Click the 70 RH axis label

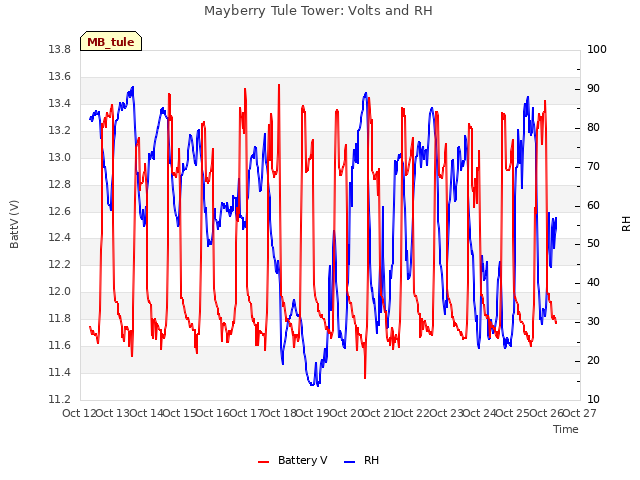pyautogui.click(x=593, y=167)
